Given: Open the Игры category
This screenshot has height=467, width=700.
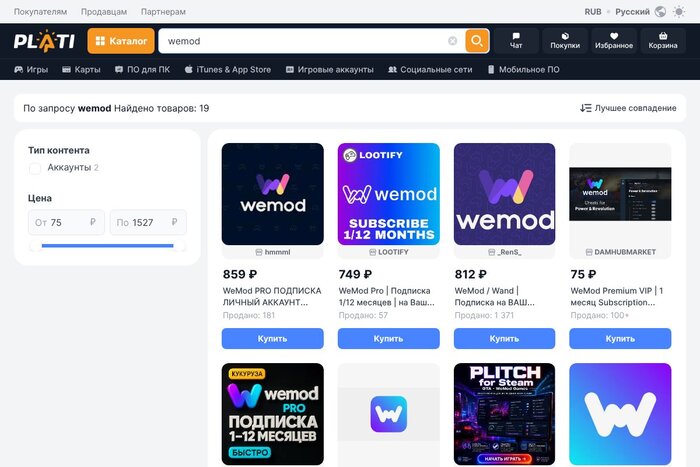Looking at the screenshot, I should [31, 70].
